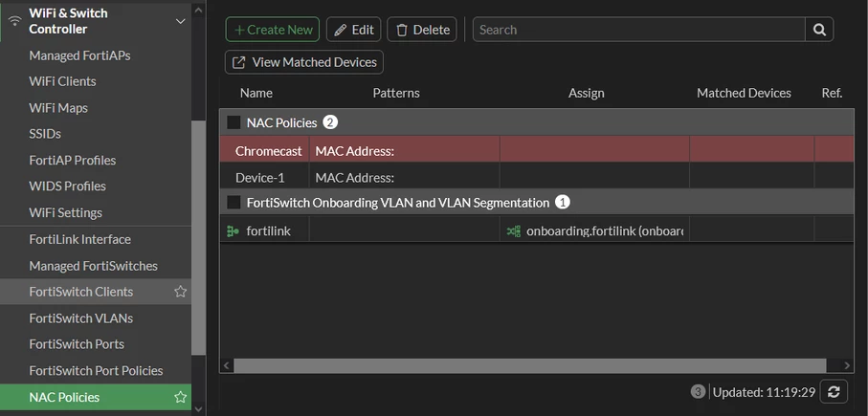Click onboarding.fortilink assign text

click(x=605, y=231)
